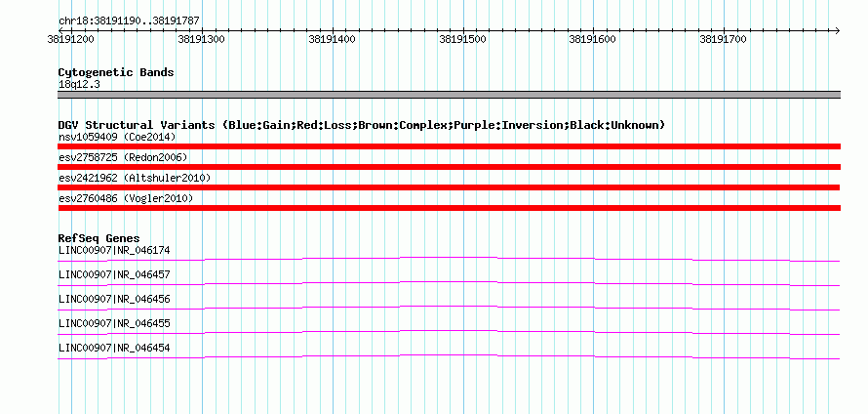Select the red nsv1059409 loss bar
Image resolution: width=868 pixels, height=414 pixels.
click(x=449, y=146)
